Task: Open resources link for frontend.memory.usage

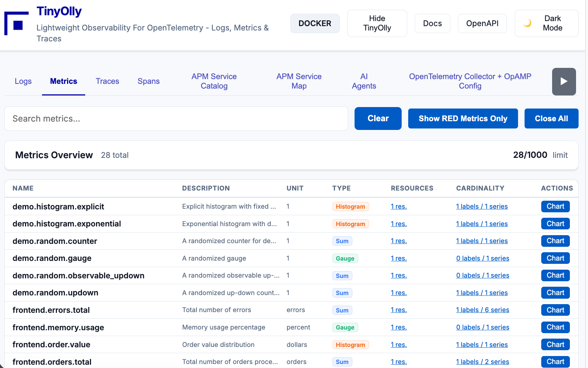Action: [x=398, y=327]
